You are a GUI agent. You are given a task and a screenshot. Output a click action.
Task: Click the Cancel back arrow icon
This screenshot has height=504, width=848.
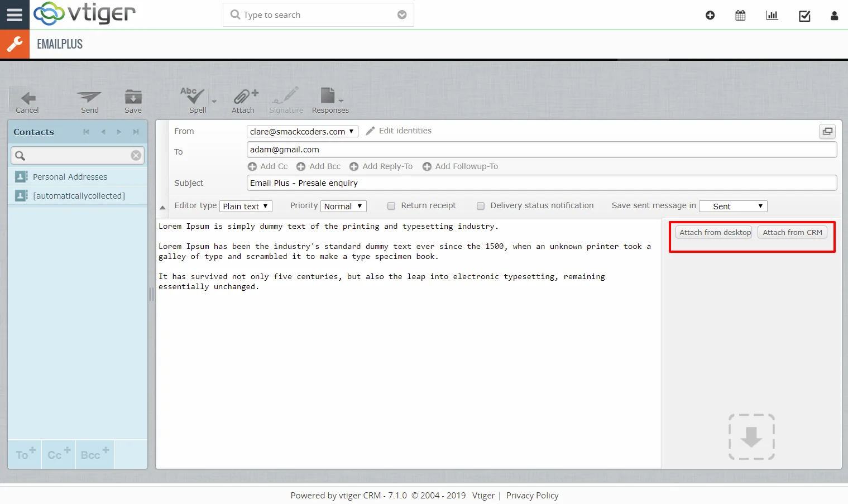click(x=27, y=98)
